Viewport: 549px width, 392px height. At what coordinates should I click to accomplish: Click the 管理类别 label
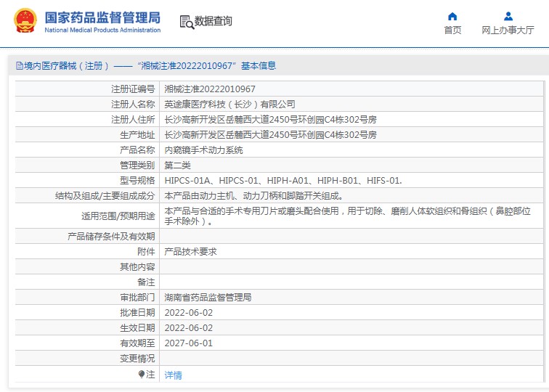point(137,166)
